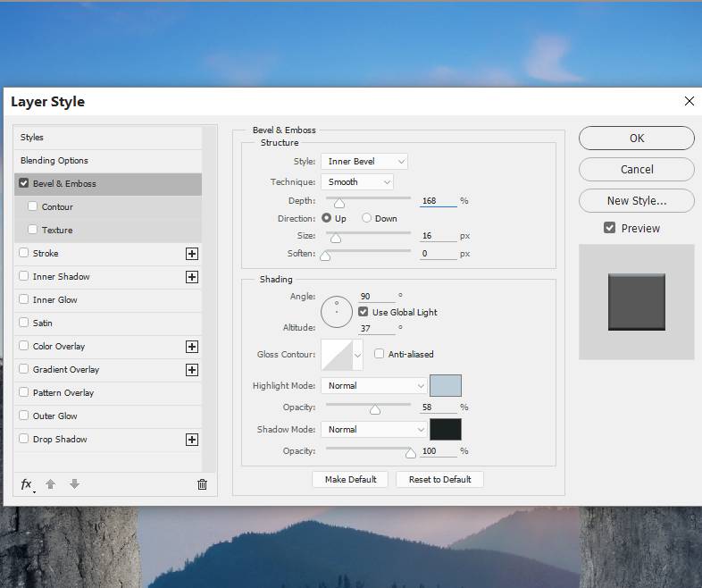This screenshot has height=588, width=702.
Task: Open the shadow color swatch
Action: (x=446, y=430)
